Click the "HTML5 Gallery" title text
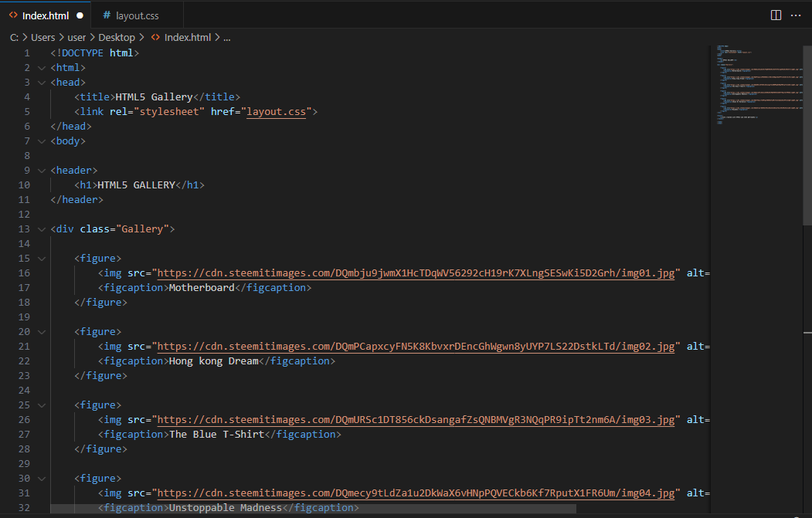 click(x=154, y=96)
